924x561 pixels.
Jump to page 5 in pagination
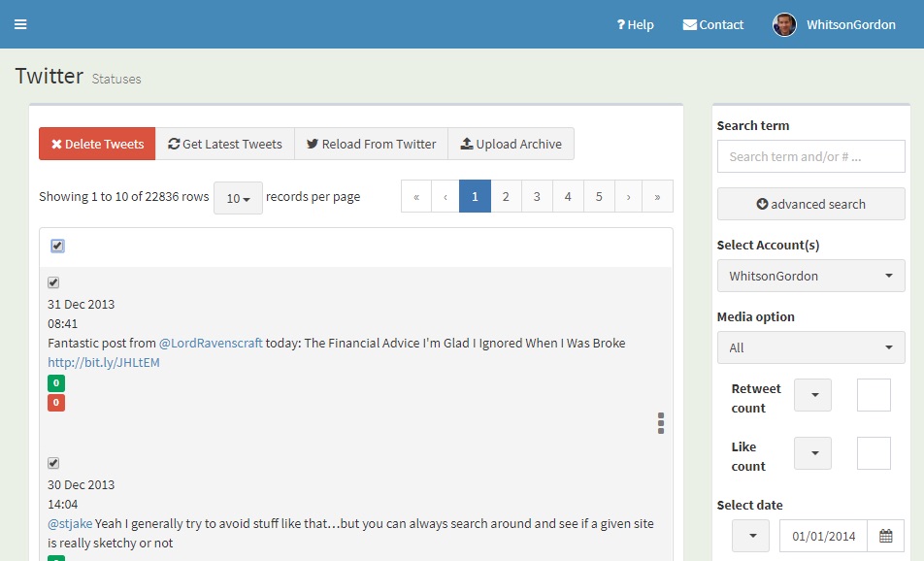[x=599, y=196]
